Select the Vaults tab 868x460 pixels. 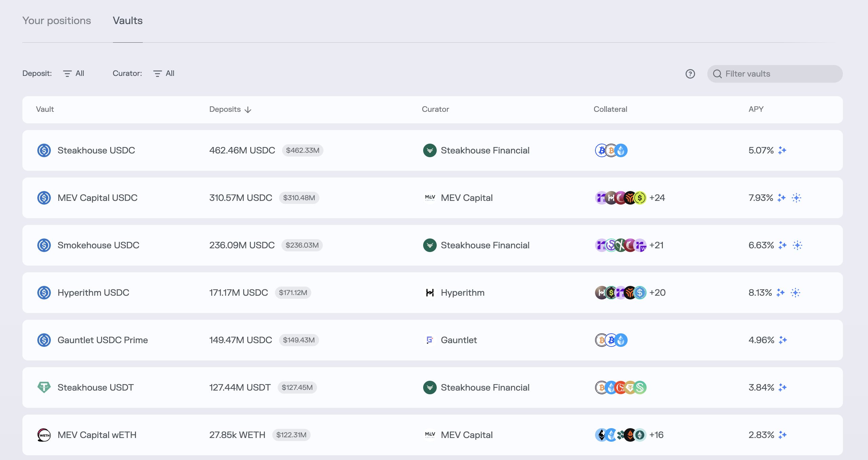click(127, 21)
